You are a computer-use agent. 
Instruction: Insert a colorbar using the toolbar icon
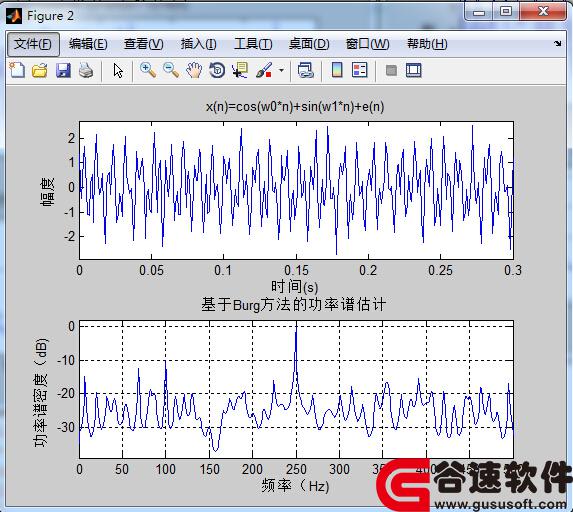tap(337, 70)
